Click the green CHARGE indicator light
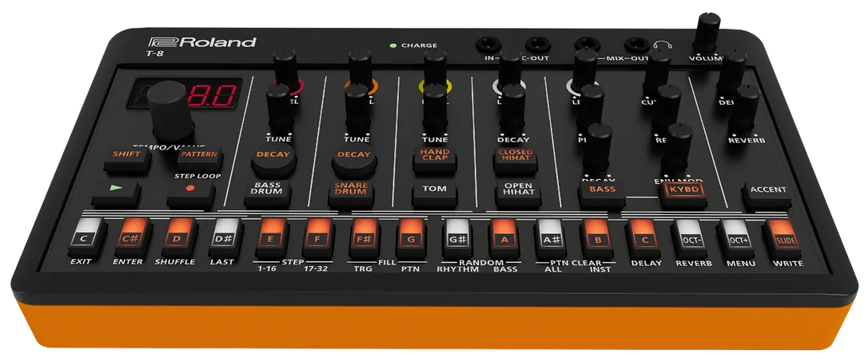The width and height of the screenshot is (868, 362). click(x=393, y=46)
